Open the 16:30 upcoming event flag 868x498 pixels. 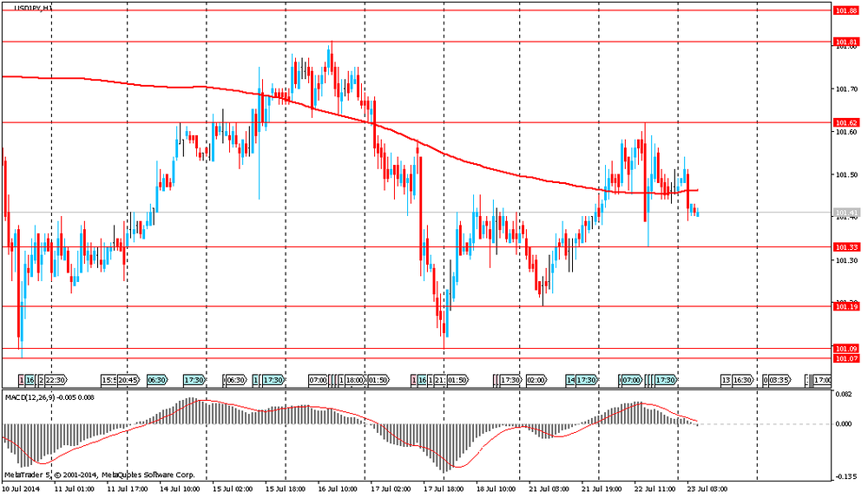coord(741,380)
